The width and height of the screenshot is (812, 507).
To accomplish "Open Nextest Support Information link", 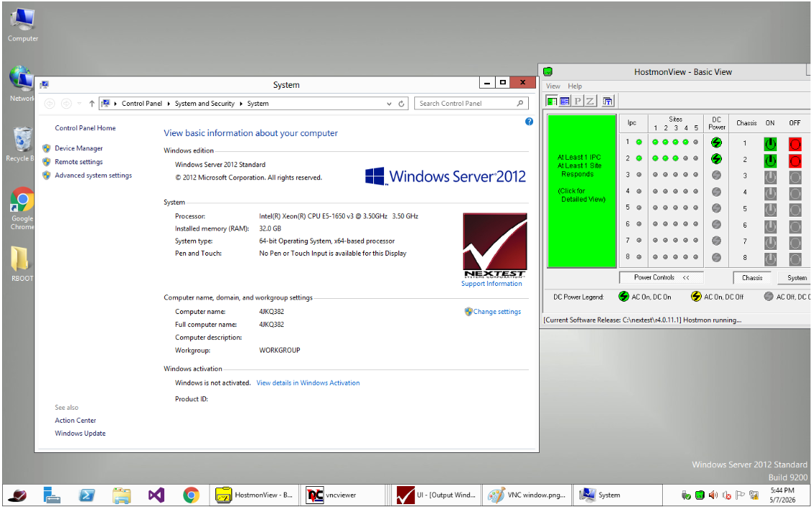I will click(491, 284).
